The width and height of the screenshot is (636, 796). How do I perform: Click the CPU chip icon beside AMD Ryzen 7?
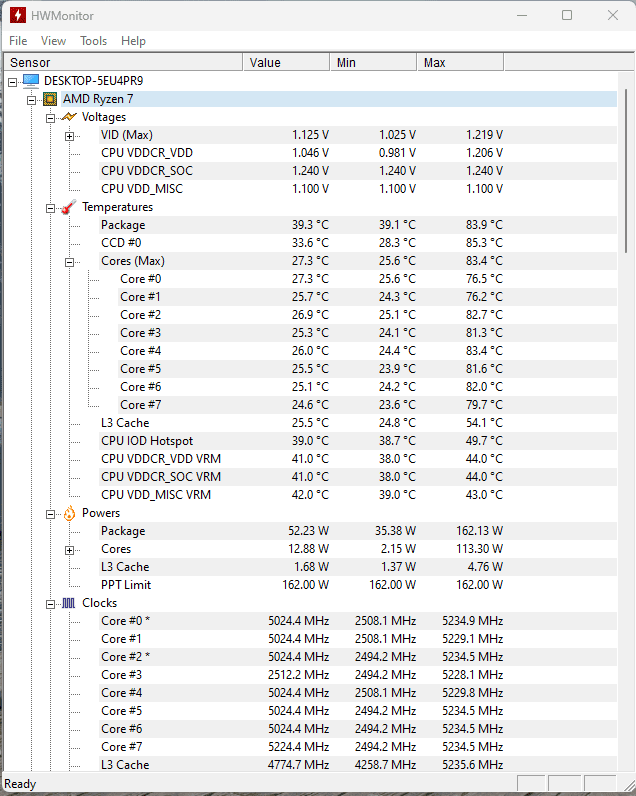(50, 99)
